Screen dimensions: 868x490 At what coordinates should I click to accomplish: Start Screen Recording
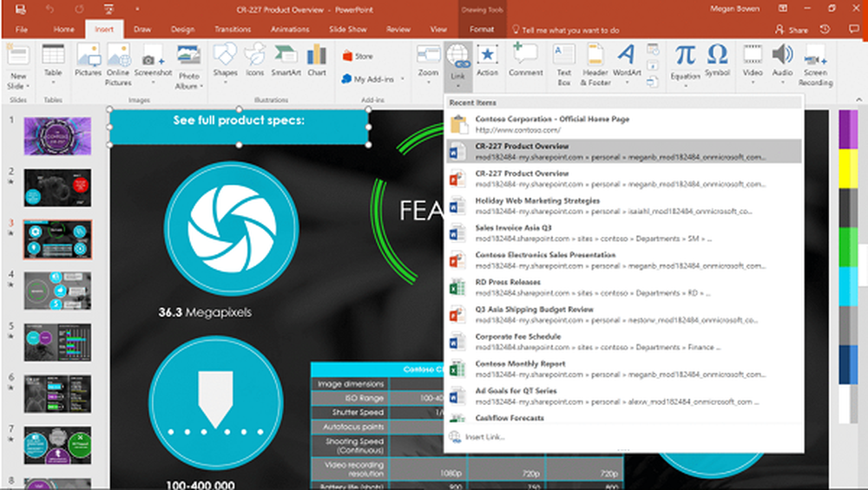click(x=815, y=65)
